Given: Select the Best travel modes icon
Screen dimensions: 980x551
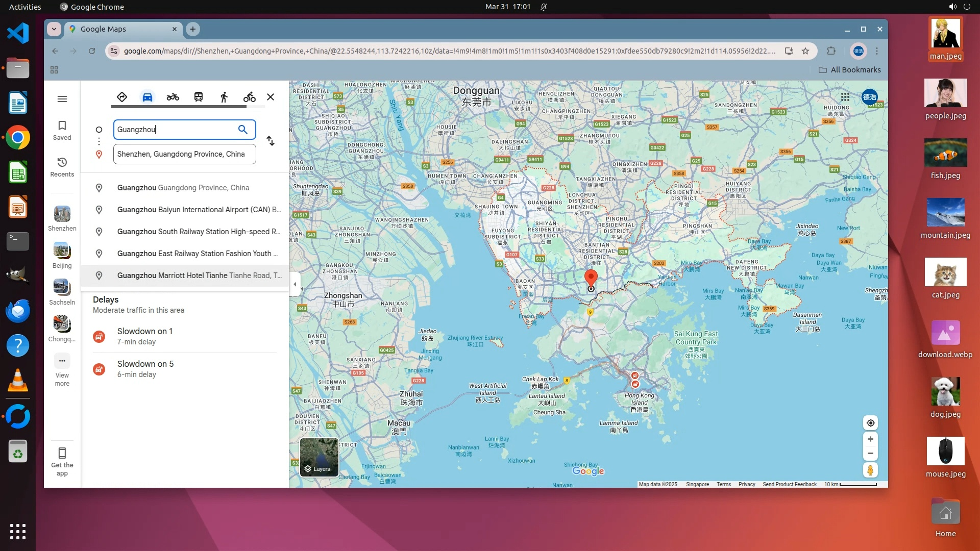Looking at the screenshot, I should point(121,97).
